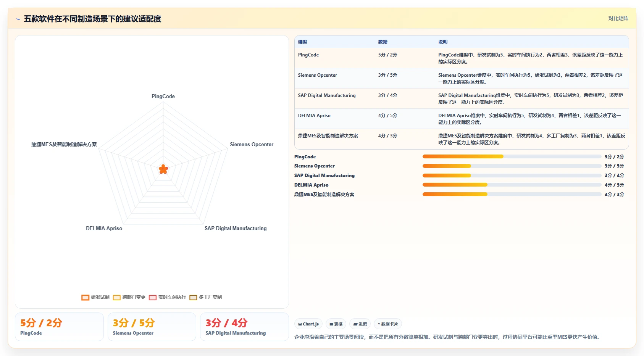Click the 鼎捷MES及智能制造解决方案 radar axis label
The image size is (644, 356).
[64, 144]
